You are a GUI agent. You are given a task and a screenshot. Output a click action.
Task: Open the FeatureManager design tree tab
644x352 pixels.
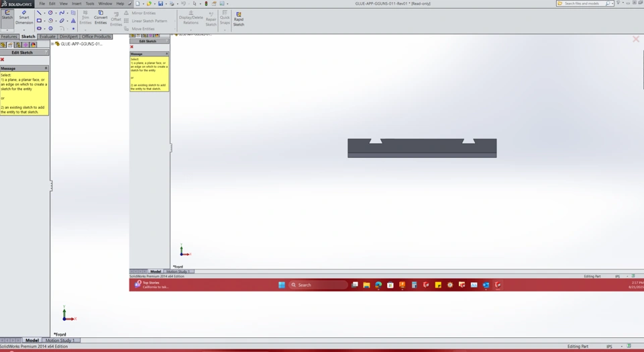(x=3, y=45)
